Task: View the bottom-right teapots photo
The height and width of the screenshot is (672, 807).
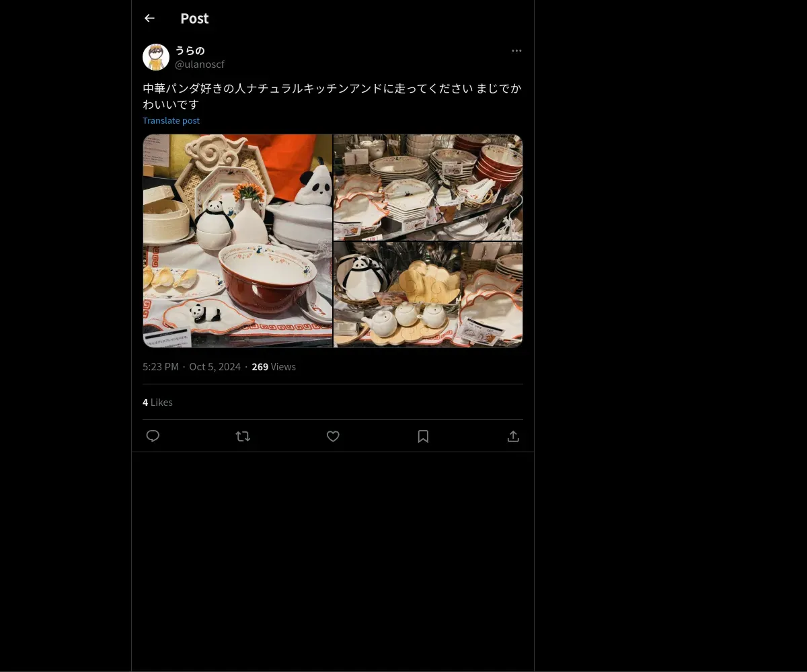Action: (x=428, y=294)
